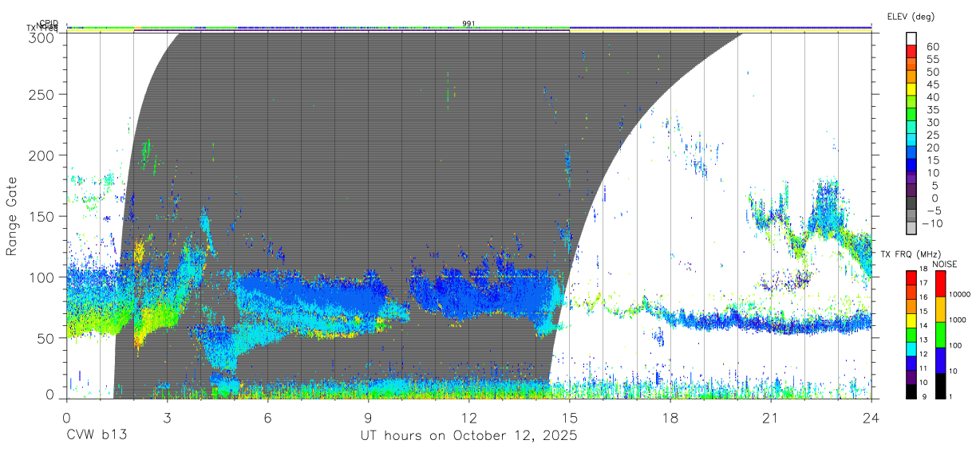This screenshot has height=452, width=980.
Task: Click the x-axis tick label '0' below plot
Action: 66,417
